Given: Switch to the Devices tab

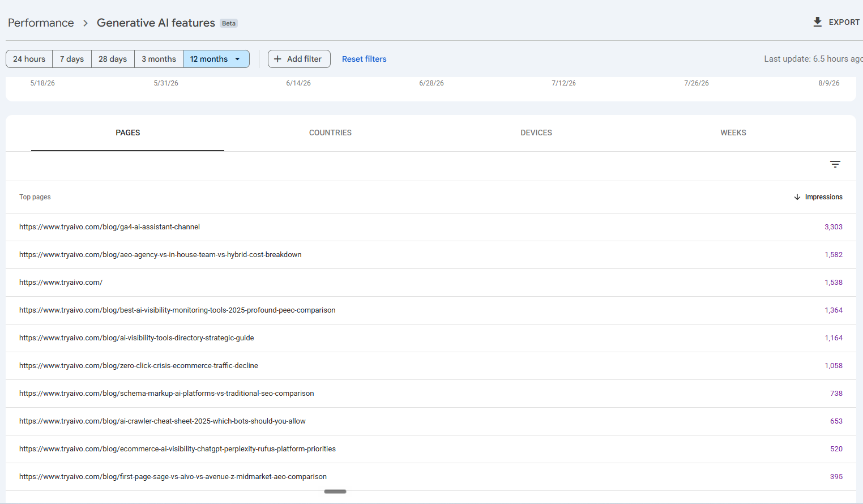Looking at the screenshot, I should (x=536, y=133).
